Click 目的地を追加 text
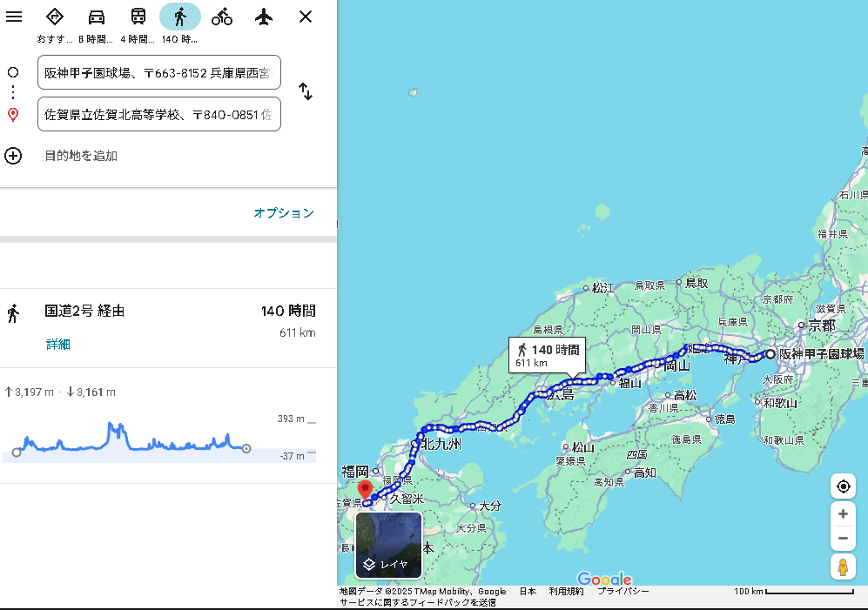Screen dimensions: 868x610 [x=81, y=156]
